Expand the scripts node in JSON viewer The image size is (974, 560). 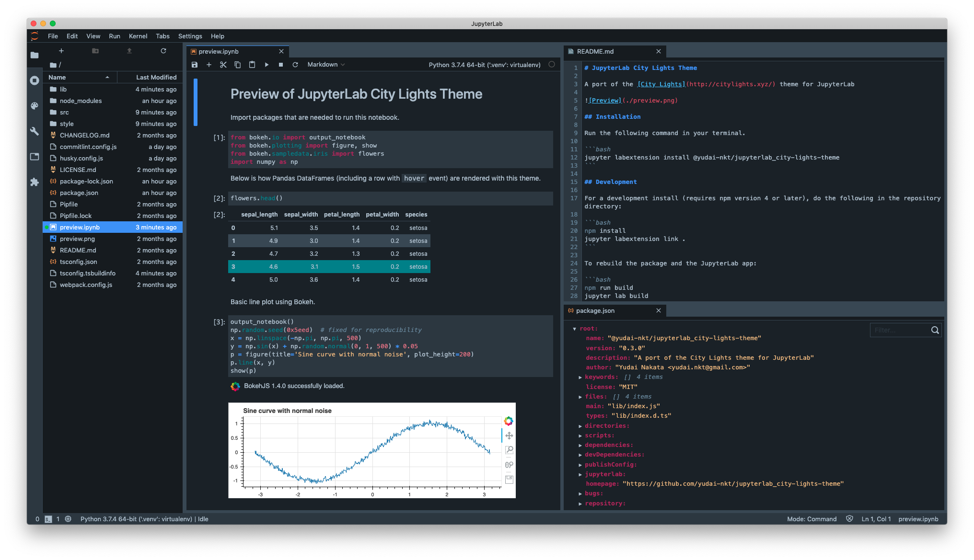tap(580, 436)
